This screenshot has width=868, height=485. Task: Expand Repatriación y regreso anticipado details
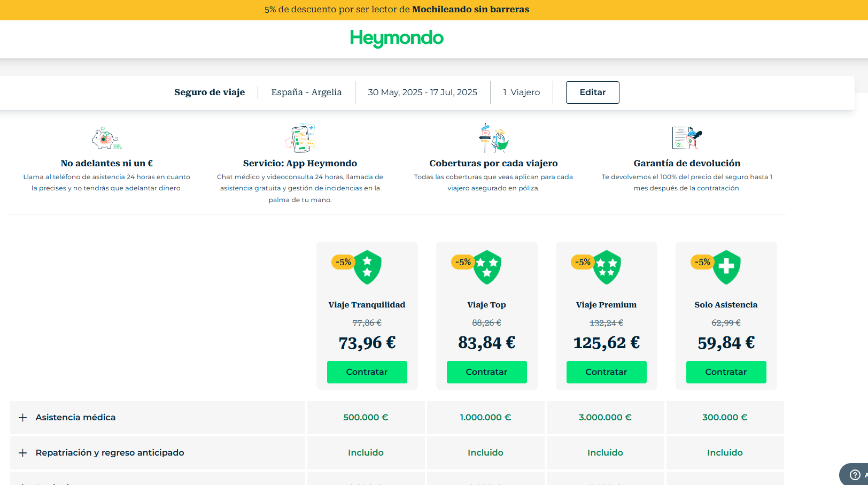(23, 453)
